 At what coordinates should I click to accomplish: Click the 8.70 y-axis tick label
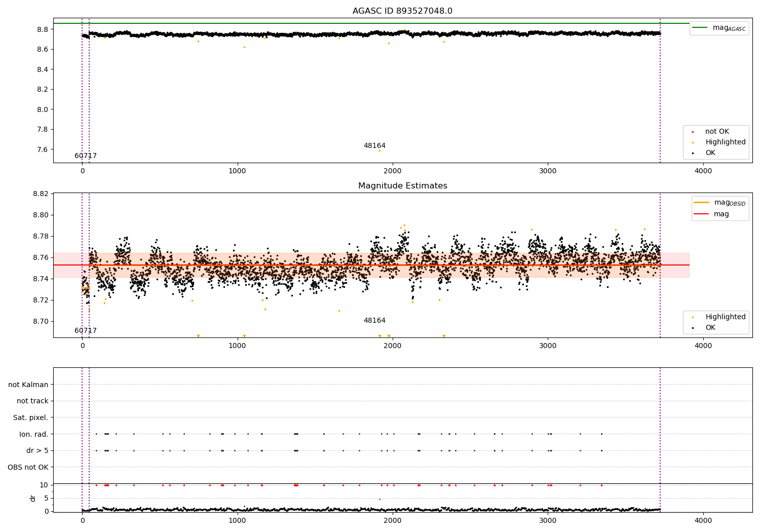[41, 321]
